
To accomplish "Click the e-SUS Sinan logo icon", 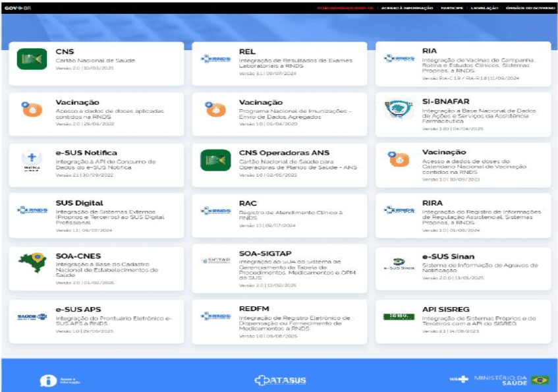I will (399, 264).
